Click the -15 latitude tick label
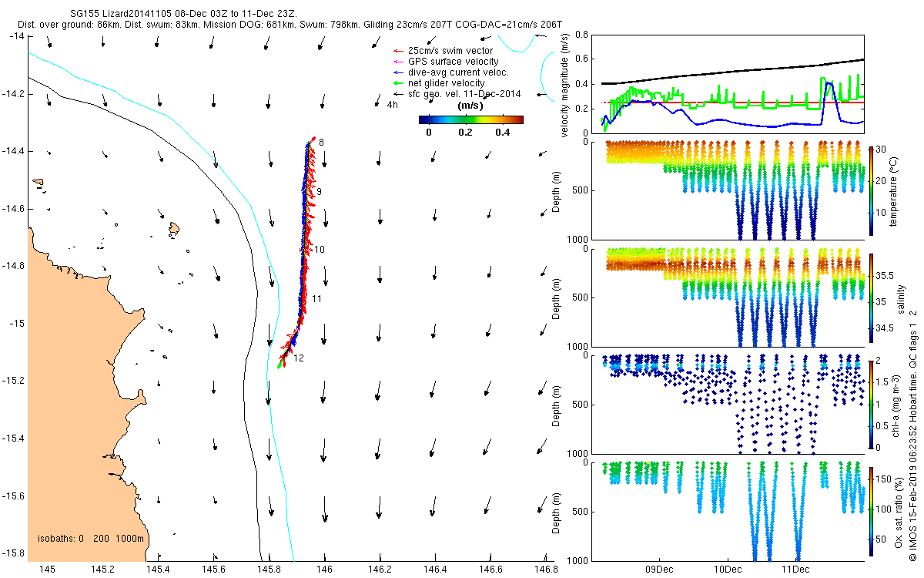The height and width of the screenshot is (578, 924). (x=15, y=324)
